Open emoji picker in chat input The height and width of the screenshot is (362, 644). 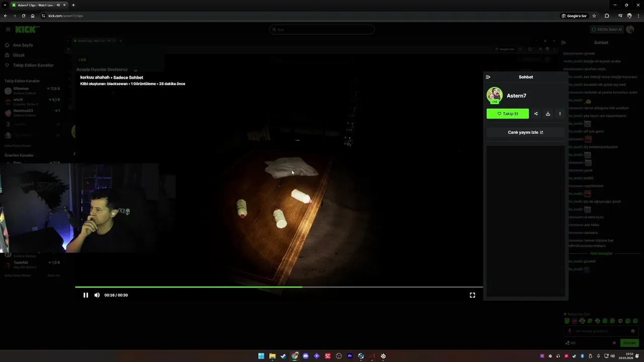(633, 331)
